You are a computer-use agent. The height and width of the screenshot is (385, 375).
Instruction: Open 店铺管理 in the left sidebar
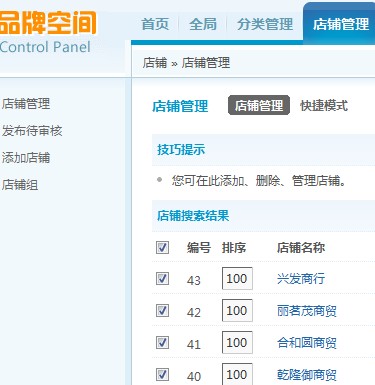(26, 104)
